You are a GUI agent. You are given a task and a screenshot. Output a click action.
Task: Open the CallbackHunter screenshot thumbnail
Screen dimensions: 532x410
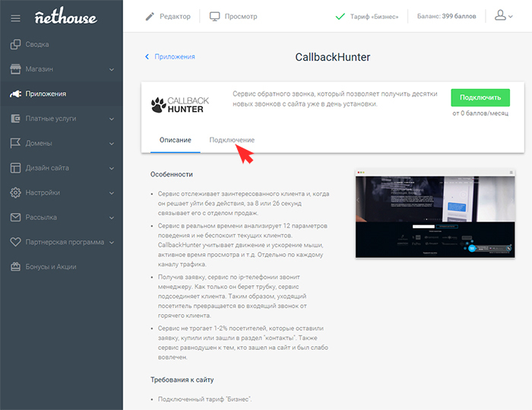point(435,213)
